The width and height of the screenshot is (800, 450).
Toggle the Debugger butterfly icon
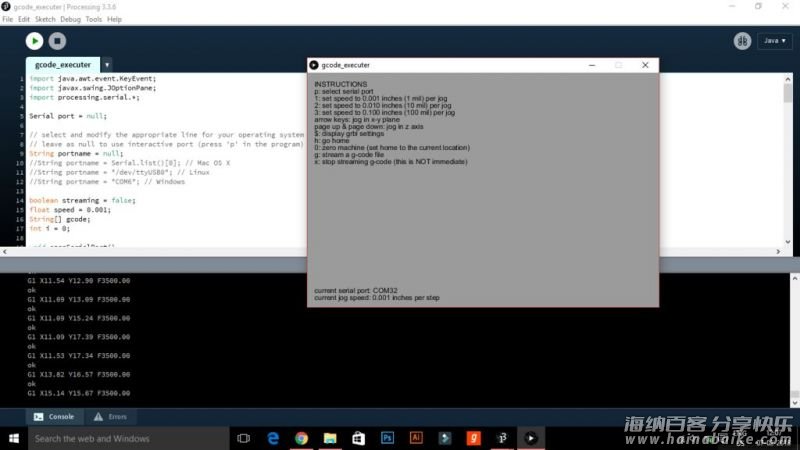pyautogui.click(x=742, y=41)
